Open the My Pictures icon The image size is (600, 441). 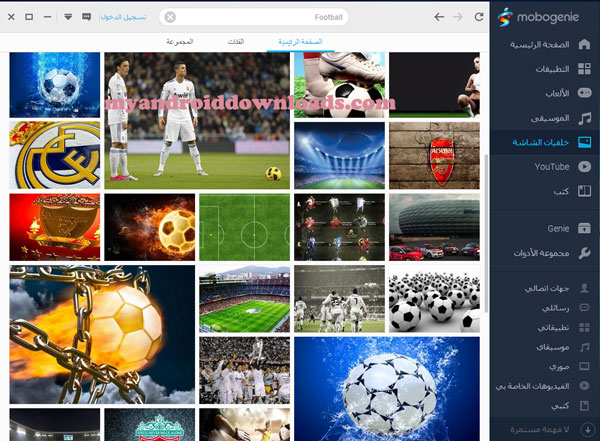coord(584,367)
